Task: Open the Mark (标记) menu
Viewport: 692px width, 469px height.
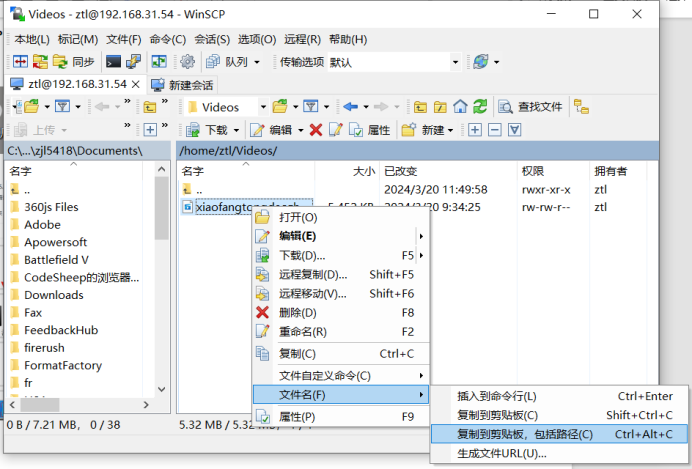Action: pos(78,39)
